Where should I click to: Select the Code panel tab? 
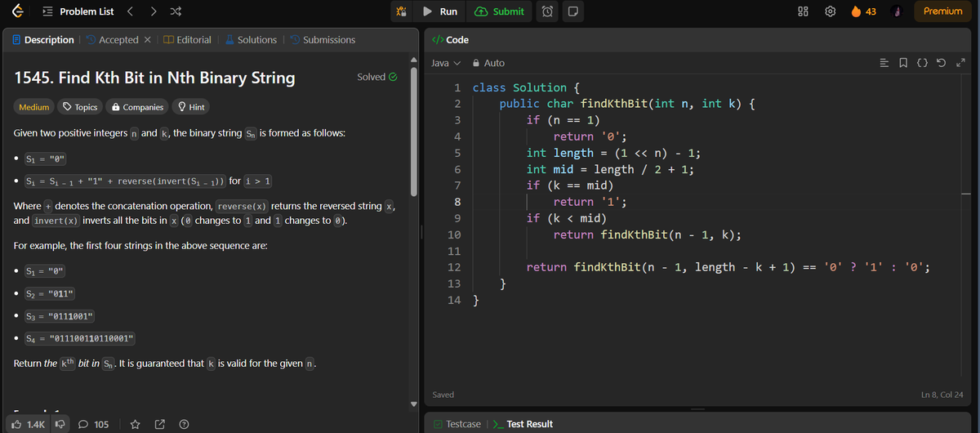450,40
